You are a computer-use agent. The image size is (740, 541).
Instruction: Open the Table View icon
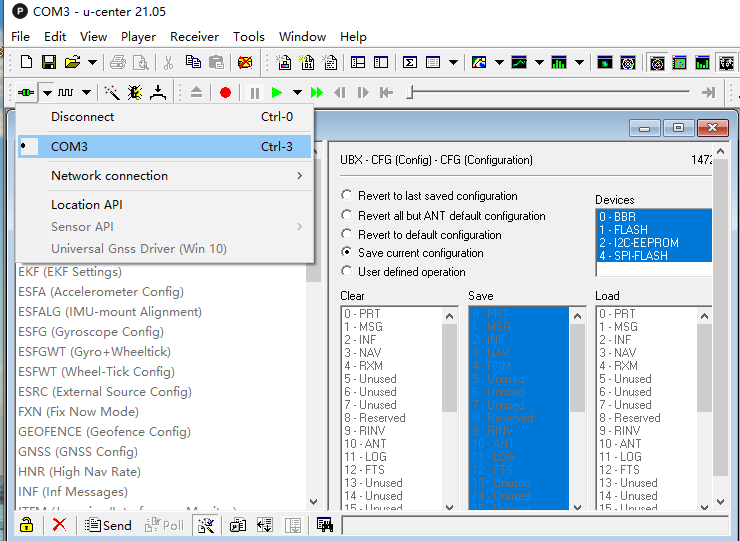(x=433, y=62)
